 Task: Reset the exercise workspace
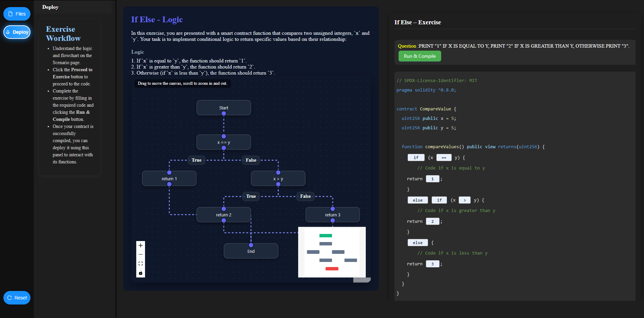[17, 298]
